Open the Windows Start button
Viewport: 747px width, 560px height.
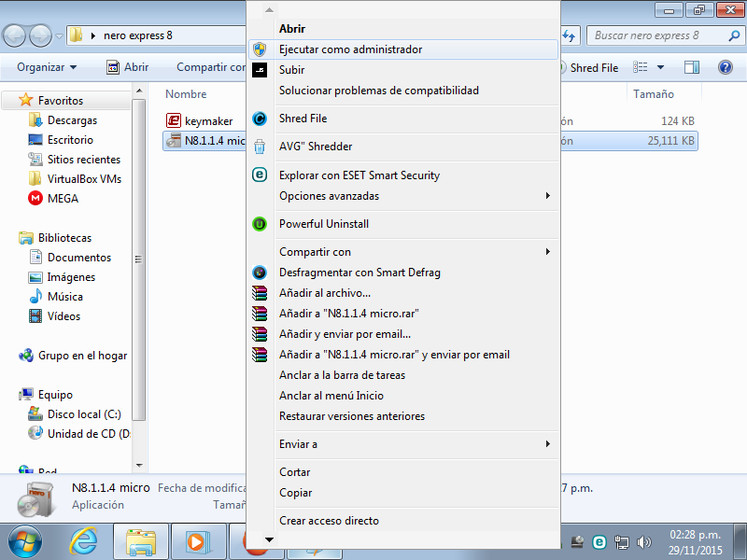pos(25,542)
